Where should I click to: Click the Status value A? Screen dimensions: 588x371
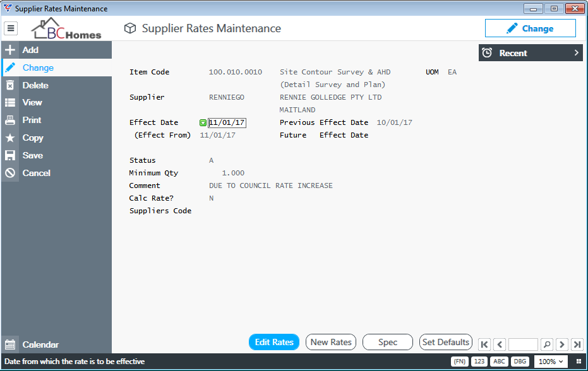(211, 160)
